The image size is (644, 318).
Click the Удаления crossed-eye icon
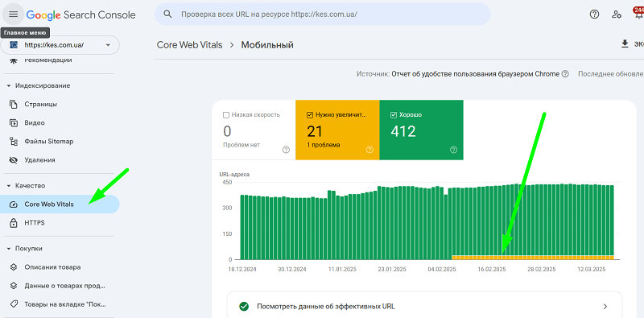[14, 160]
